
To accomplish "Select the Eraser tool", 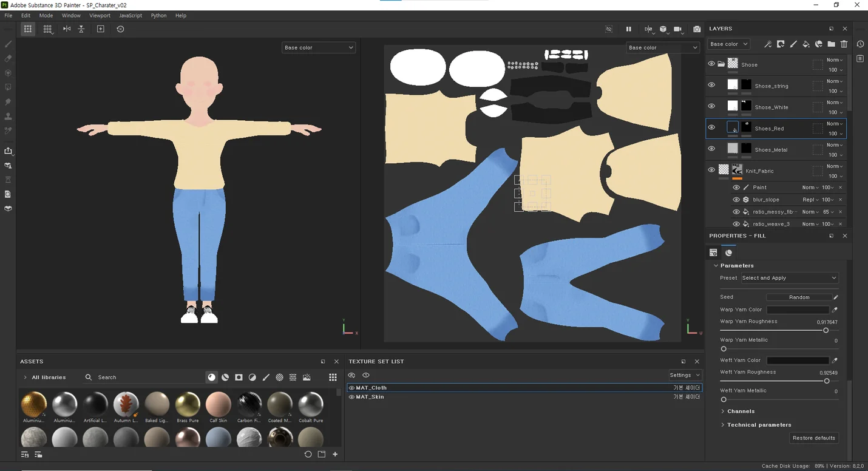I will coord(8,59).
